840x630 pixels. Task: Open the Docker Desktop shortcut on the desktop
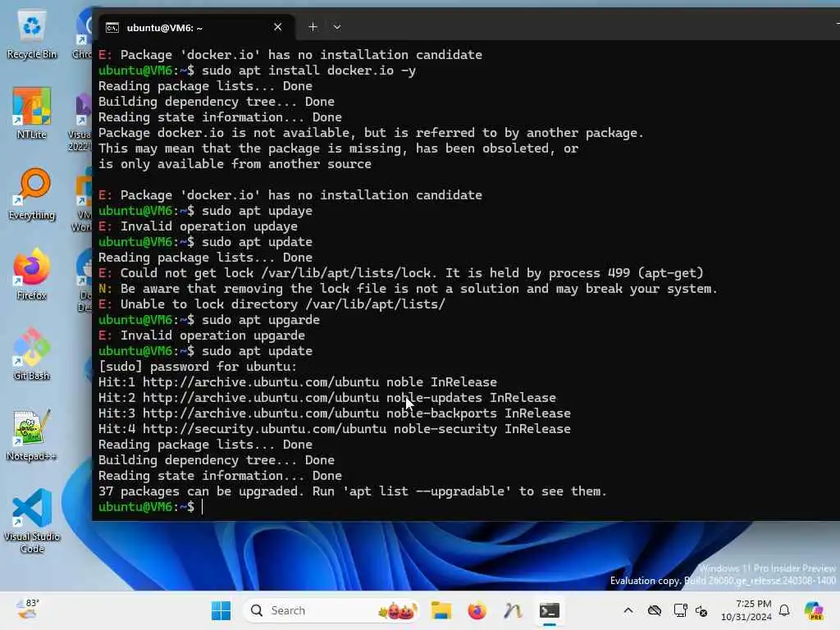click(x=84, y=281)
